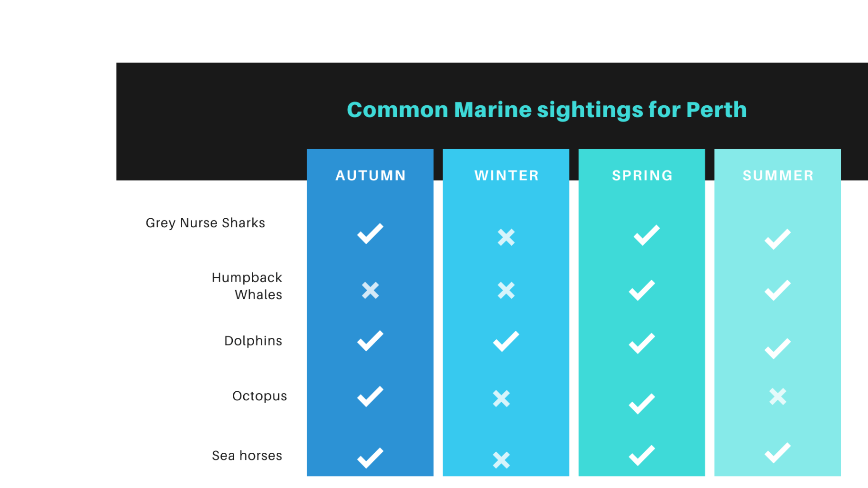
Task: Click the Sea horses row label
Action: (247, 456)
